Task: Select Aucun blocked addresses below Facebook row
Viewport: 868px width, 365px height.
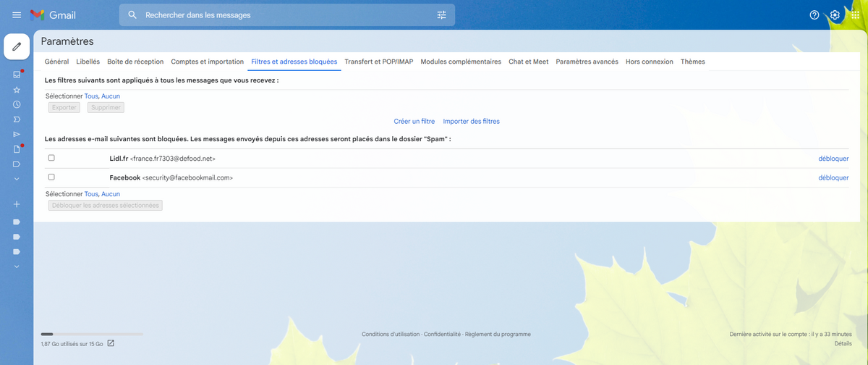Action: click(111, 194)
